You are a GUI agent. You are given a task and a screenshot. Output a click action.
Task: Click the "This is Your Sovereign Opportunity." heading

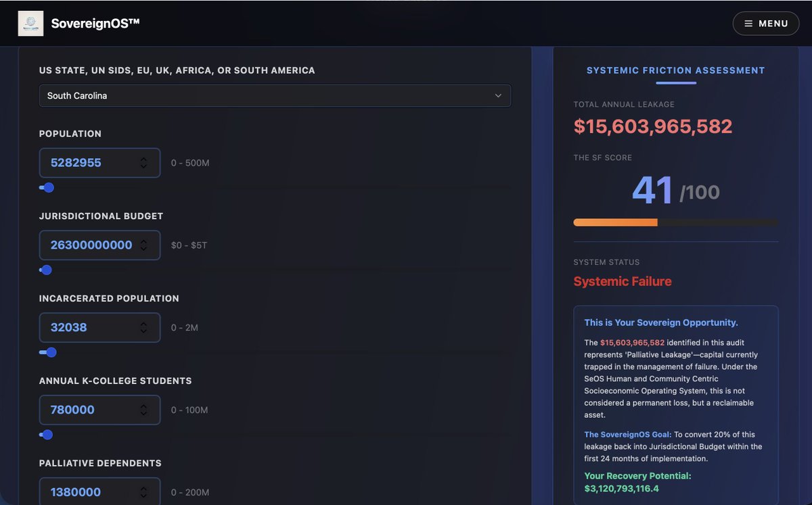(661, 322)
